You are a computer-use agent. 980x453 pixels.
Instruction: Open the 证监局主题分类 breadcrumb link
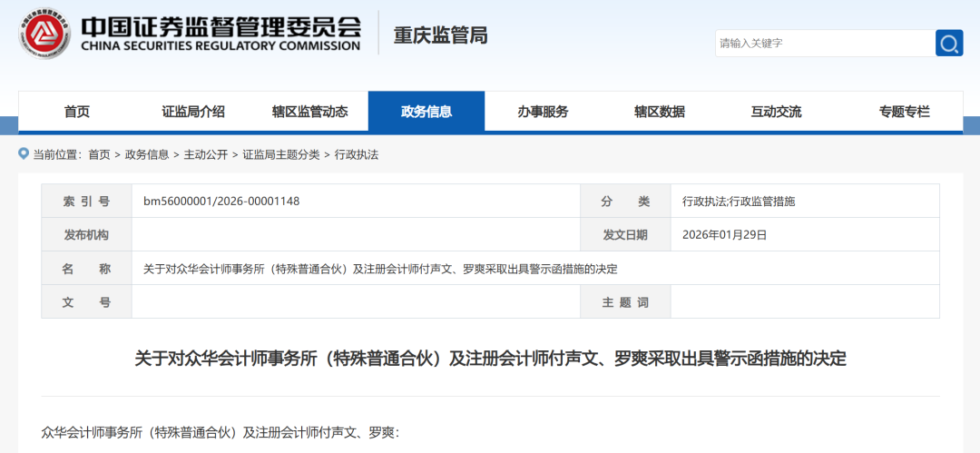(x=281, y=155)
